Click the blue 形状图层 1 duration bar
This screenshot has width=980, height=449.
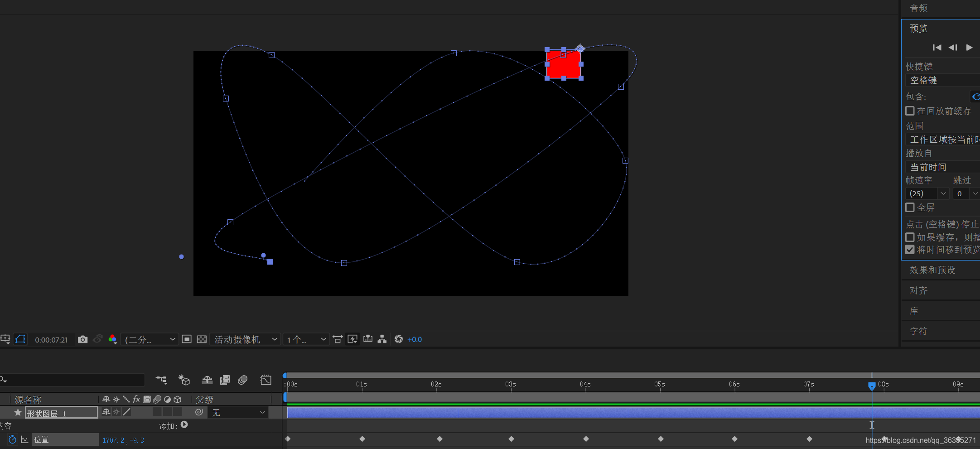coord(633,412)
